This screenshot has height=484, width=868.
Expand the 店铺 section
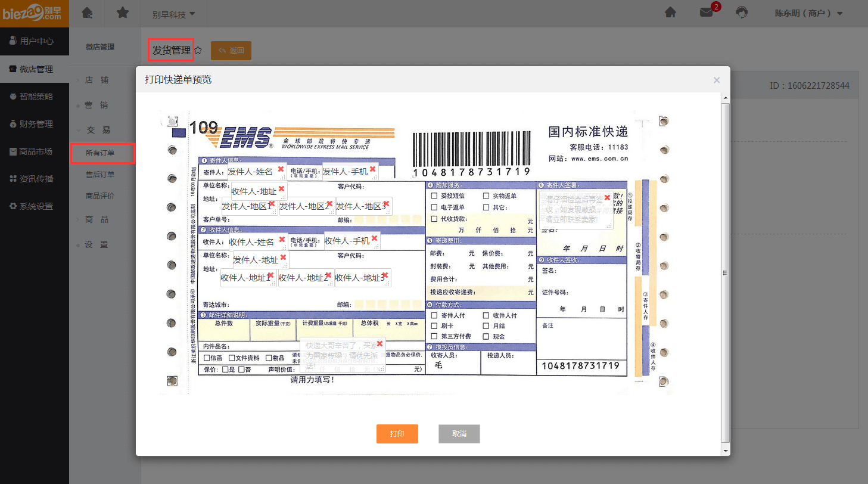[x=97, y=80]
